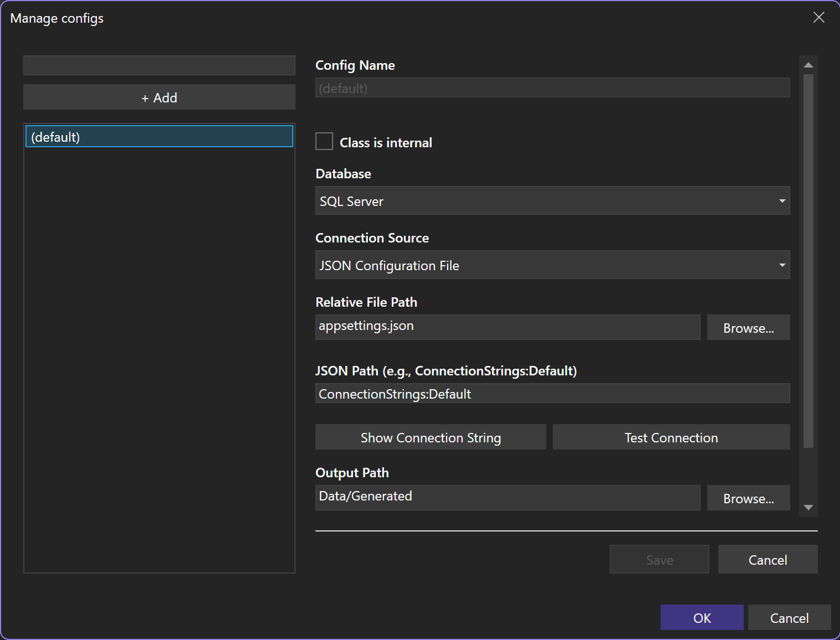Click the disabled Save button

point(660,560)
